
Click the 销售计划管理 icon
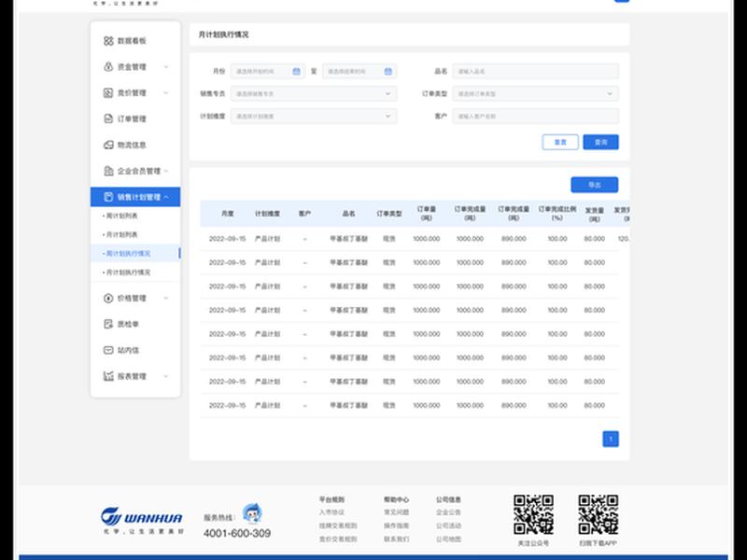(108, 197)
